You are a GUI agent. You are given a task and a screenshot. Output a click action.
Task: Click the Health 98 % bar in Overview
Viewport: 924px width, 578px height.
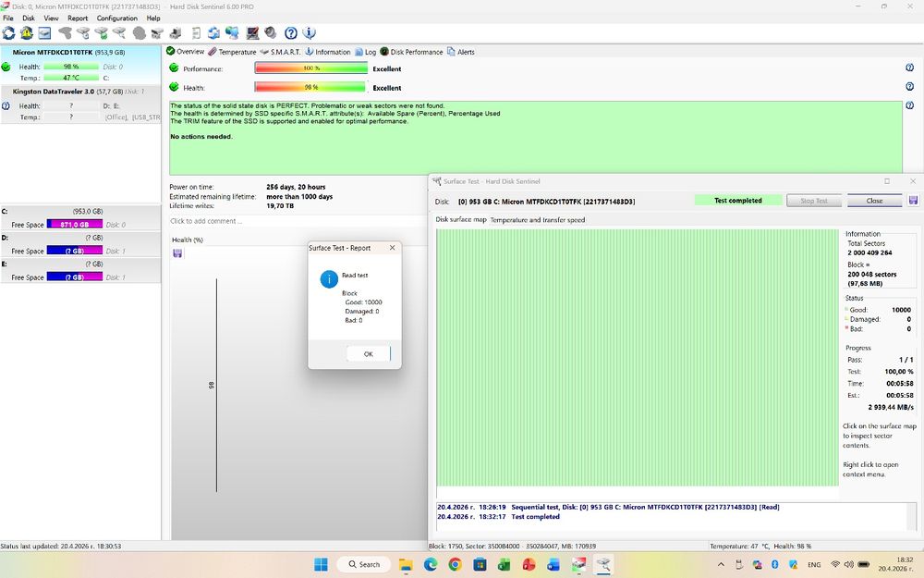[311, 87]
